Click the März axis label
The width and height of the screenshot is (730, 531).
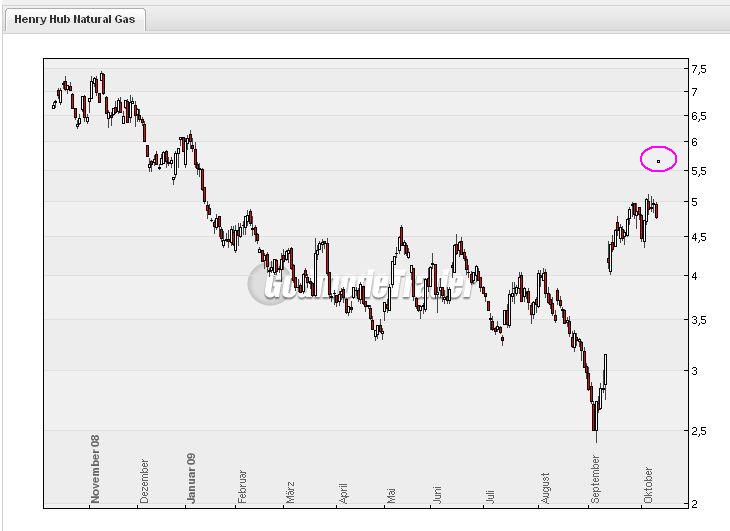290,492
